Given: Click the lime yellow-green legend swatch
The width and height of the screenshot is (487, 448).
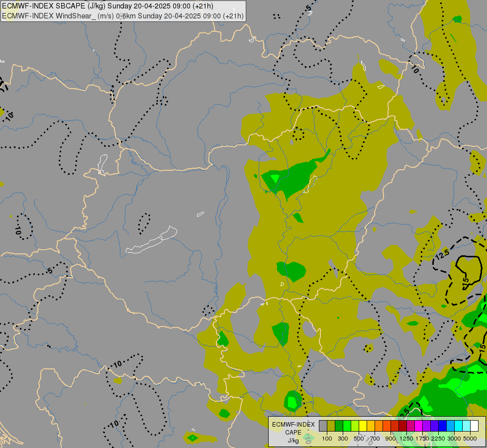Looking at the screenshot, I should tap(355, 426).
